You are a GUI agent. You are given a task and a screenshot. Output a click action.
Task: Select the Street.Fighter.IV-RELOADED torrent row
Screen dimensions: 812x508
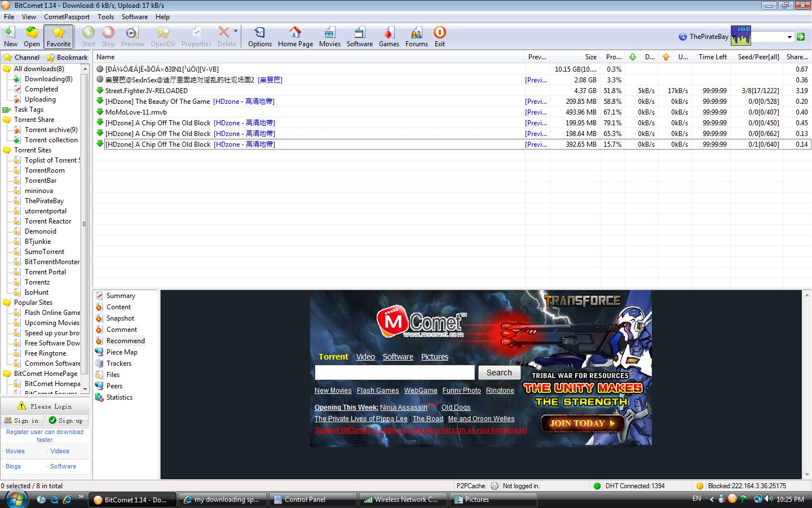(x=452, y=90)
